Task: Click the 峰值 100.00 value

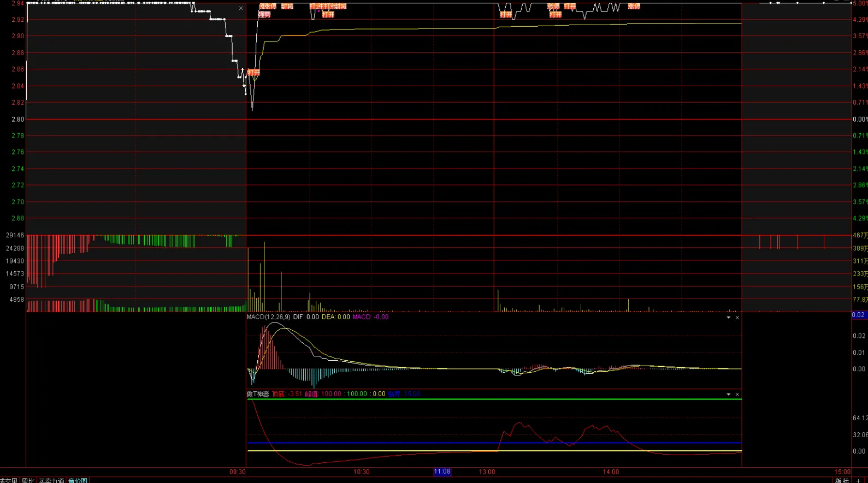Action: pyautogui.click(x=323, y=394)
